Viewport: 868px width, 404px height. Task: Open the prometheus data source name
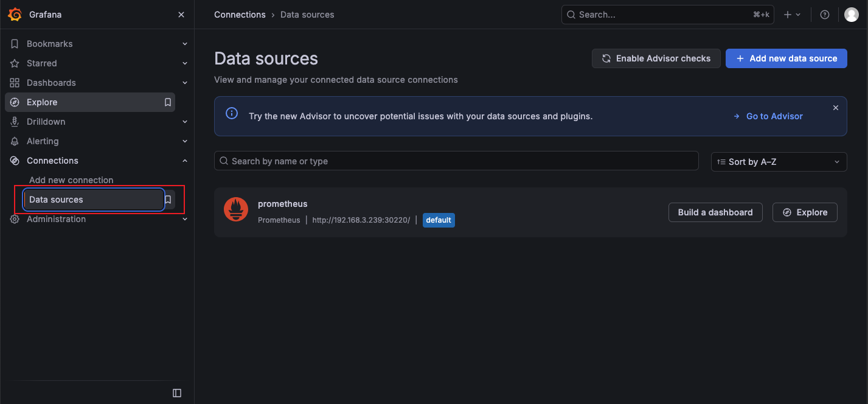click(x=283, y=204)
